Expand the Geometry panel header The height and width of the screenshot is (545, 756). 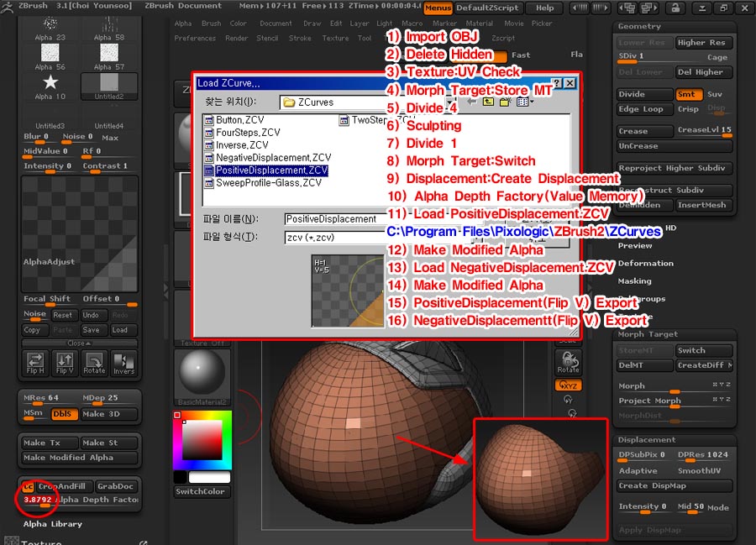click(639, 27)
